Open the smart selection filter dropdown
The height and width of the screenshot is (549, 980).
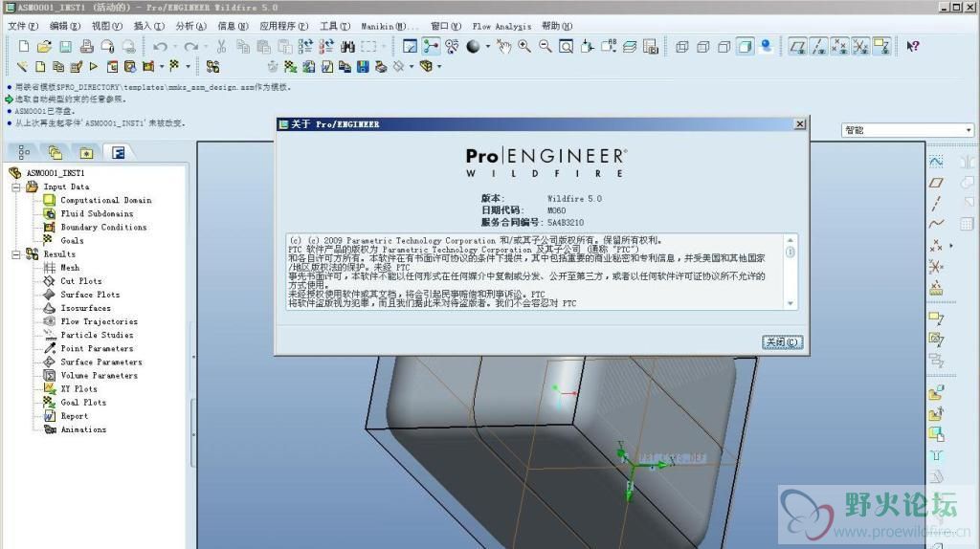coord(969,130)
